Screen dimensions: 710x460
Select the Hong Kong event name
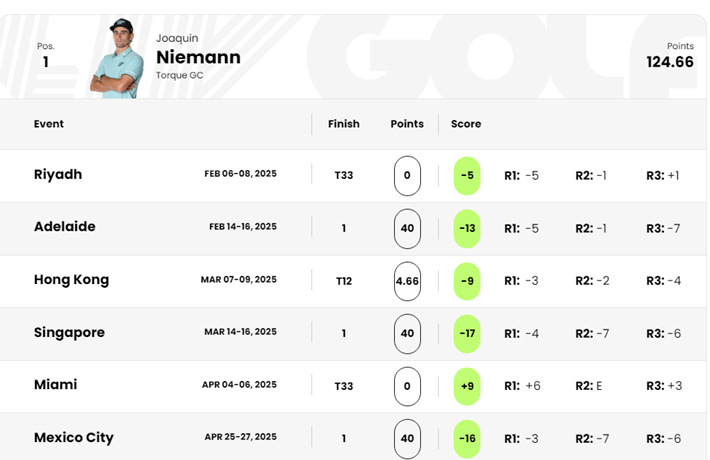(72, 280)
